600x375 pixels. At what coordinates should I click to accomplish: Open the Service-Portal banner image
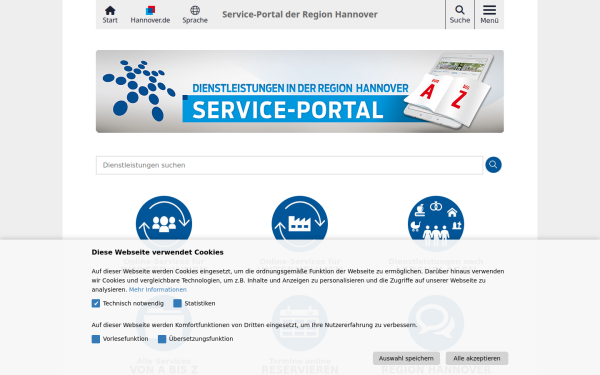click(x=300, y=91)
